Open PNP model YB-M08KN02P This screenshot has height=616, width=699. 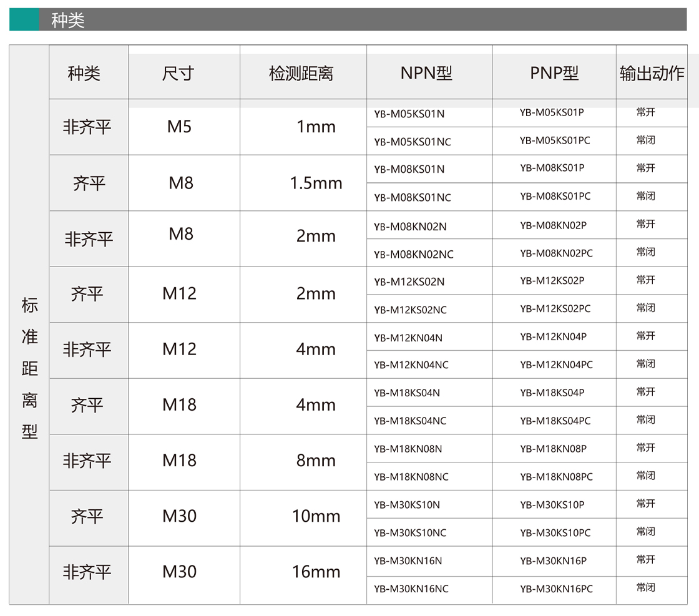554,225
